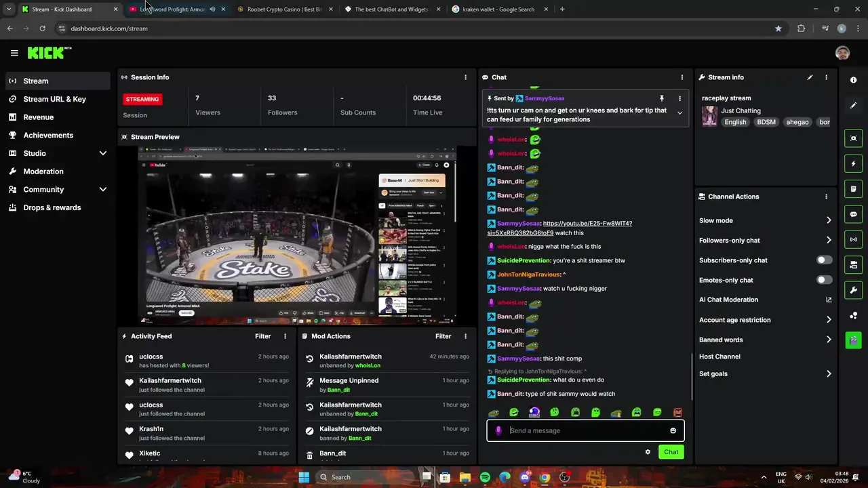Viewport: 868px width, 488px height.
Task: Open Activity Feed Filter
Action: click(262, 336)
